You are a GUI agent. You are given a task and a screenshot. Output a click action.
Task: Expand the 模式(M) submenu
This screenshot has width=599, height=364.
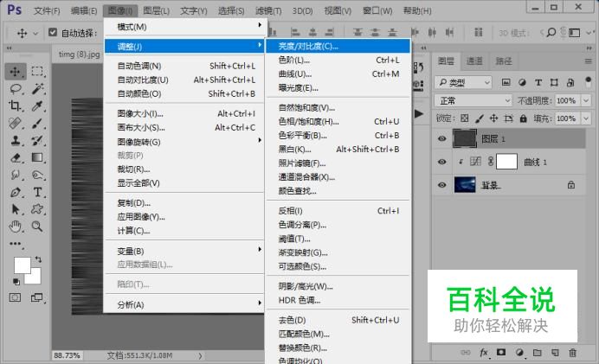(x=184, y=27)
